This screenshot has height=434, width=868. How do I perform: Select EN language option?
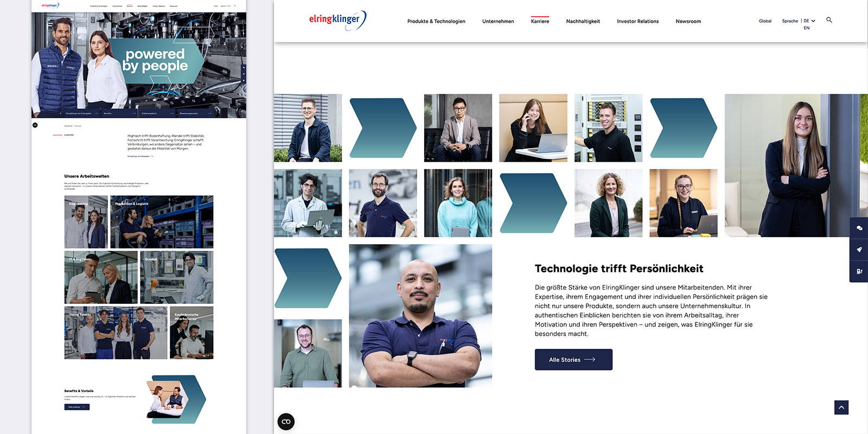[806, 28]
